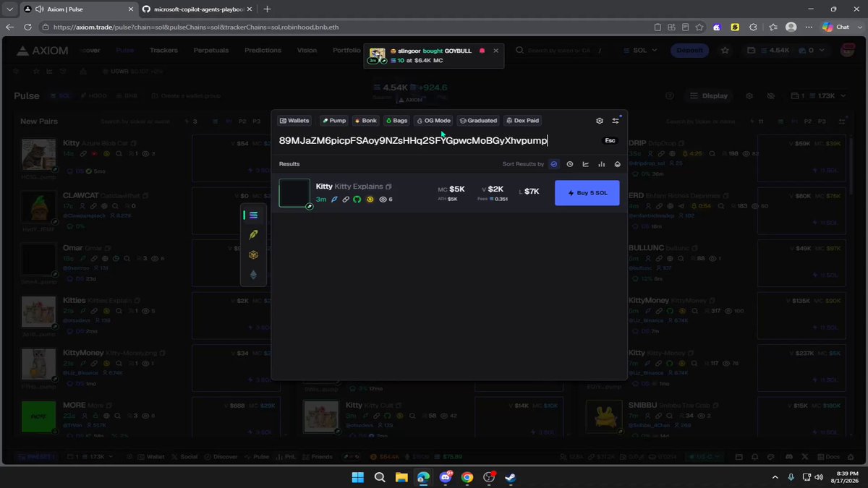Screen dimensions: 868x488
Task: Open Steam from the taskbar
Action: (511, 477)
